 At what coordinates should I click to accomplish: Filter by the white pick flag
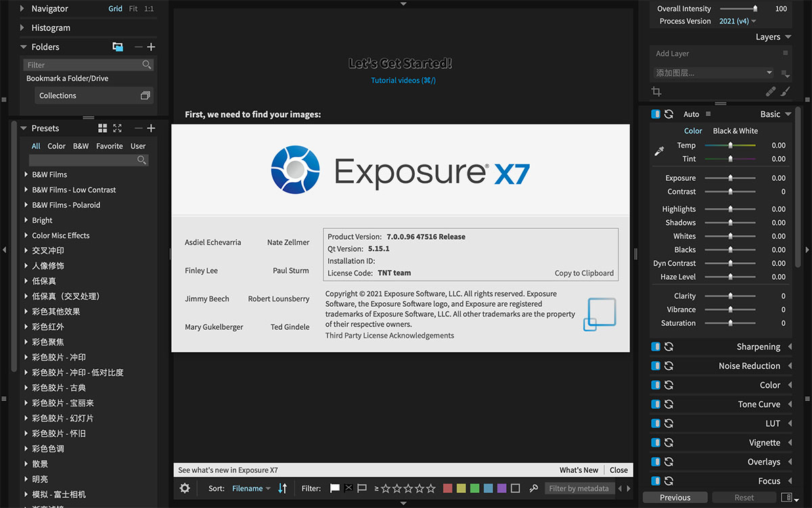pyautogui.click(x=334, y=488)
